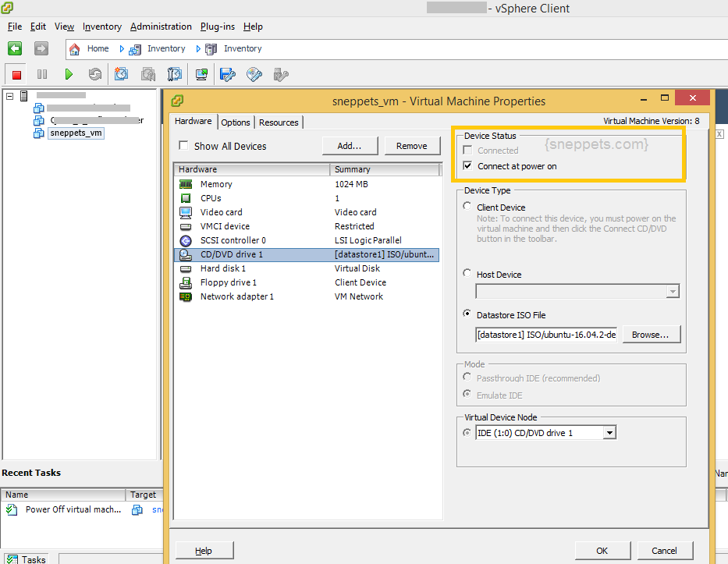Select the Video card hardware row
Image resolution: width=728 pixels, height=564 pixels.
pos(307,212)
